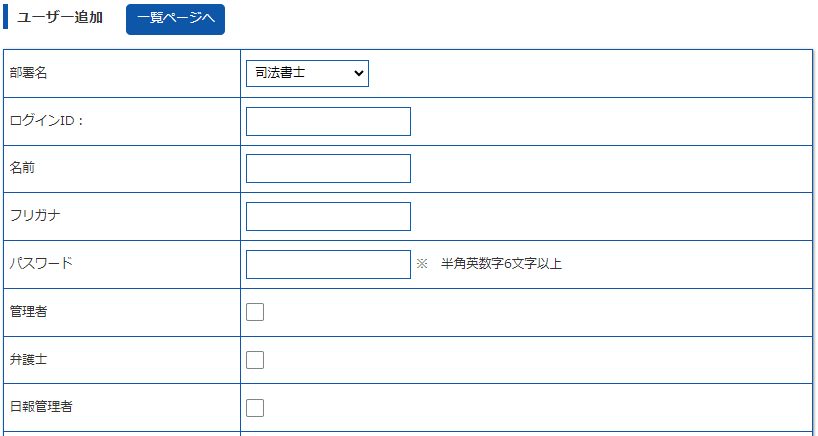Click the 管理者 label text

[29, 312]
